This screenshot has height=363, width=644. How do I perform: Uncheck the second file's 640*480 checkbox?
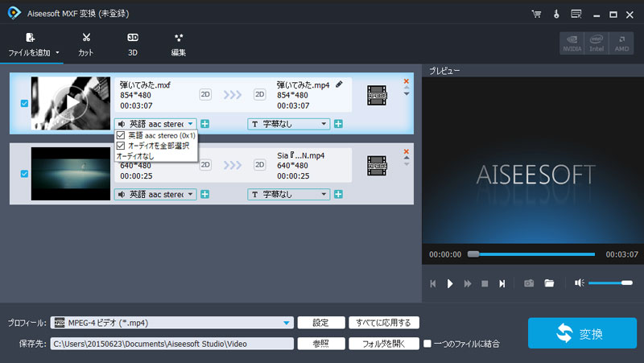tap(24, 174)
